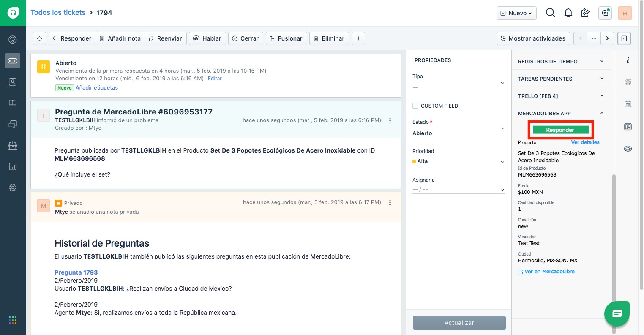This screenshot has width=644, height=335.
Task: Click Fusionar to merge the ticket
Action: (286, 38)
